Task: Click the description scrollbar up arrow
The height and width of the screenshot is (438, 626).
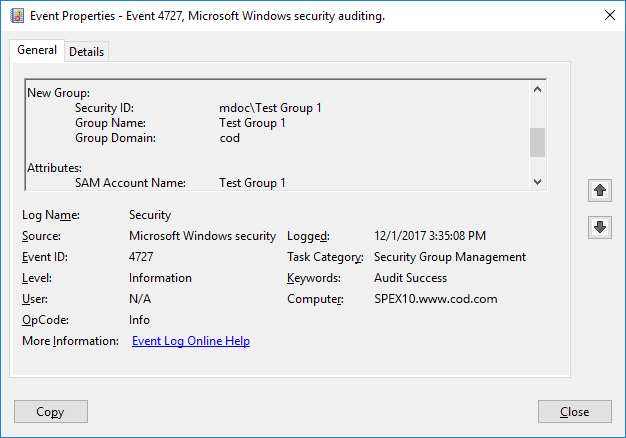Action: coord(537,89)
